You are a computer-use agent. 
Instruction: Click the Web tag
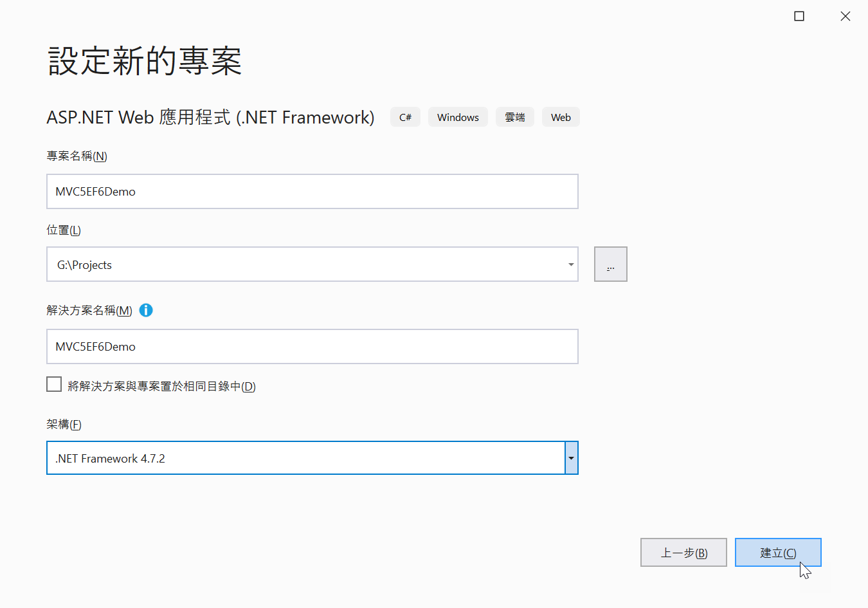tap(561, 117)
